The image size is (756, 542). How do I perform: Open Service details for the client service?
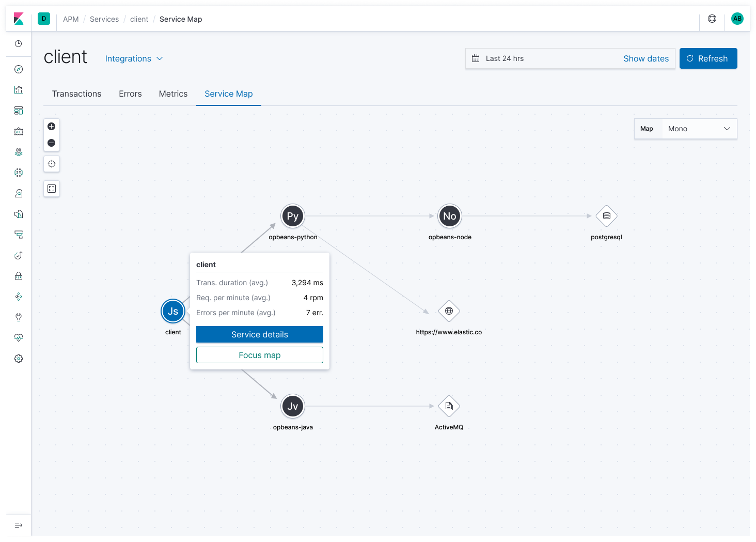click(259, 334)
